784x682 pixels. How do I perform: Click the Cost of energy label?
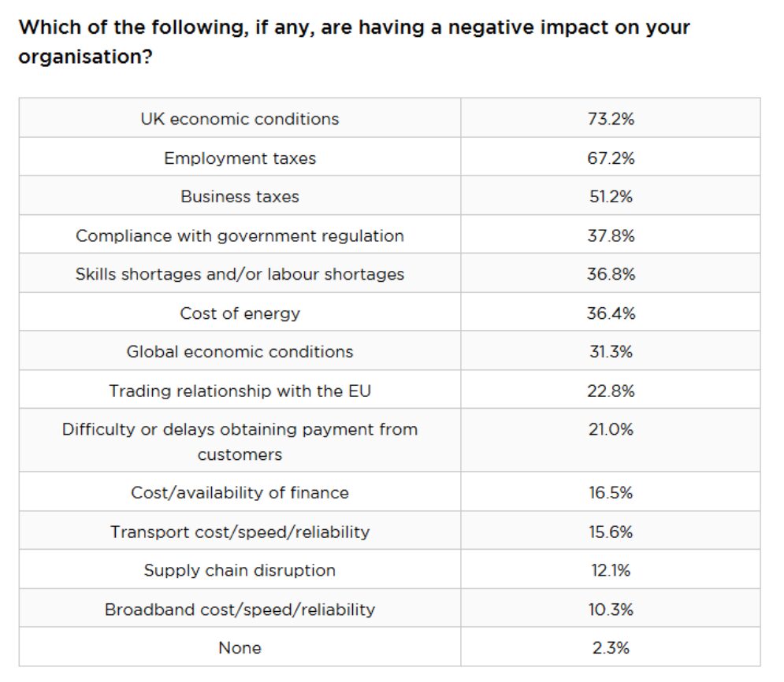(240, 313)
